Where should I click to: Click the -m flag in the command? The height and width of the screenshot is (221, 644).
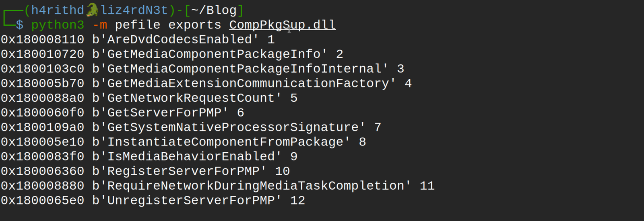[x=100, y=25]
